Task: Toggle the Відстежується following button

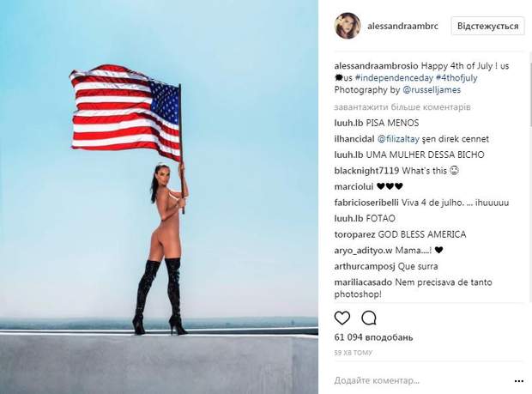Action: [x=487, y=26]
